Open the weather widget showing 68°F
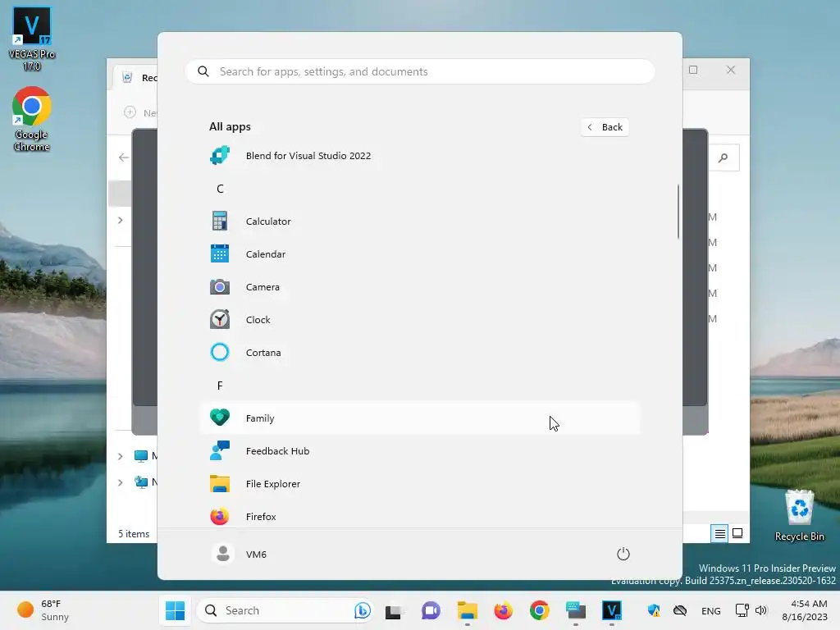 pyautogui.click(x=44, y=610)
